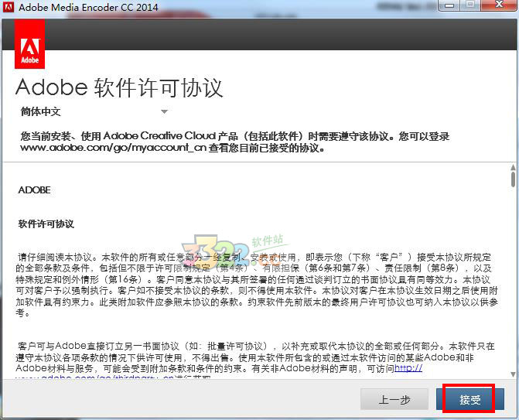Viewport: 519px width, 420px height.
Task: Click the bold '软件许可协议' subheading
Action: (46, 224)
